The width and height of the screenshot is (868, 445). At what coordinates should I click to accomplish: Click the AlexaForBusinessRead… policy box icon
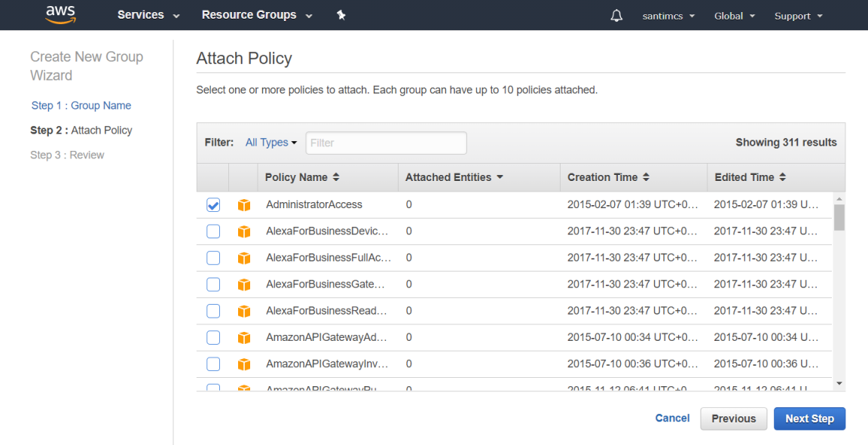point(244,311)
